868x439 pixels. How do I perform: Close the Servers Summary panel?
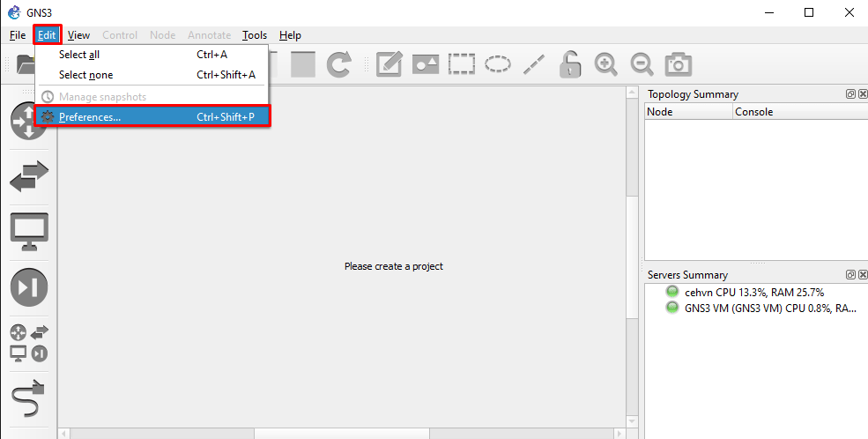tap(863, 274)
